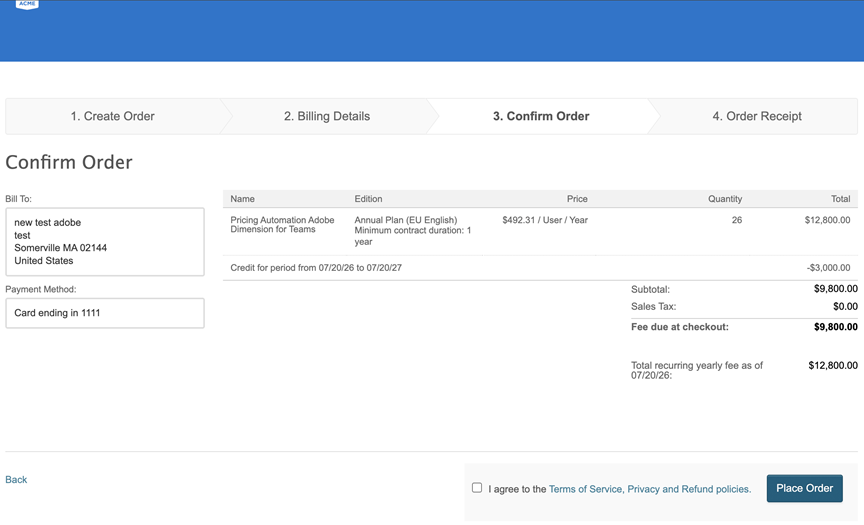Click the Card ending in 1111 box
864x525 pixels.
point(105,313)
